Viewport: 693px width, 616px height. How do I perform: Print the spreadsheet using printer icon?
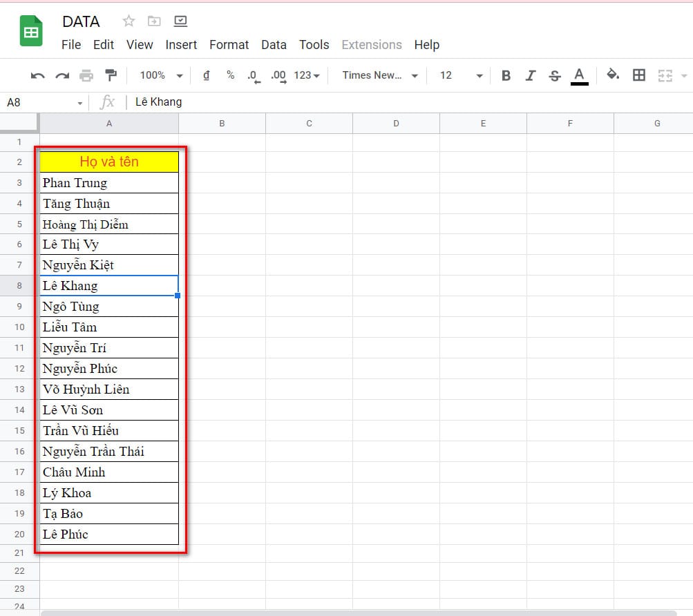point(86,75)
